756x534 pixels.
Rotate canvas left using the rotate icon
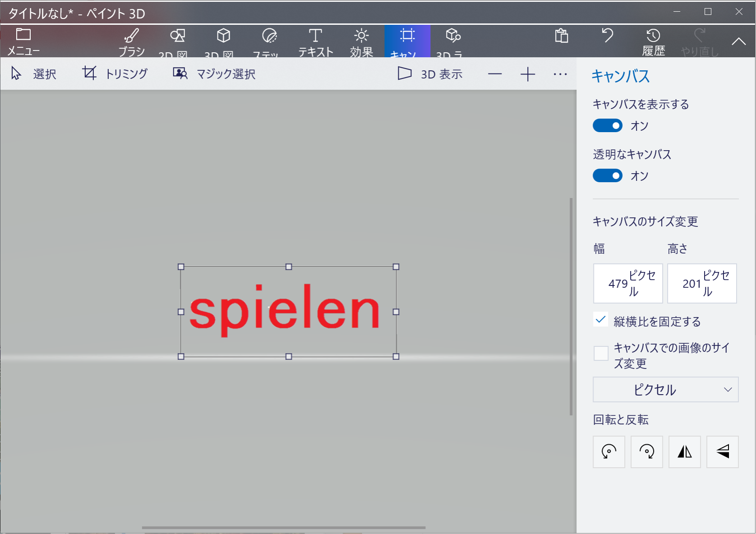pos(608,452)
